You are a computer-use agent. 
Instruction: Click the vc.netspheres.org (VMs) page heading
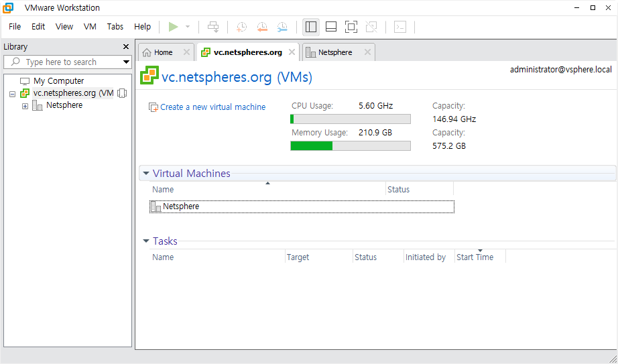click(237, 77)
